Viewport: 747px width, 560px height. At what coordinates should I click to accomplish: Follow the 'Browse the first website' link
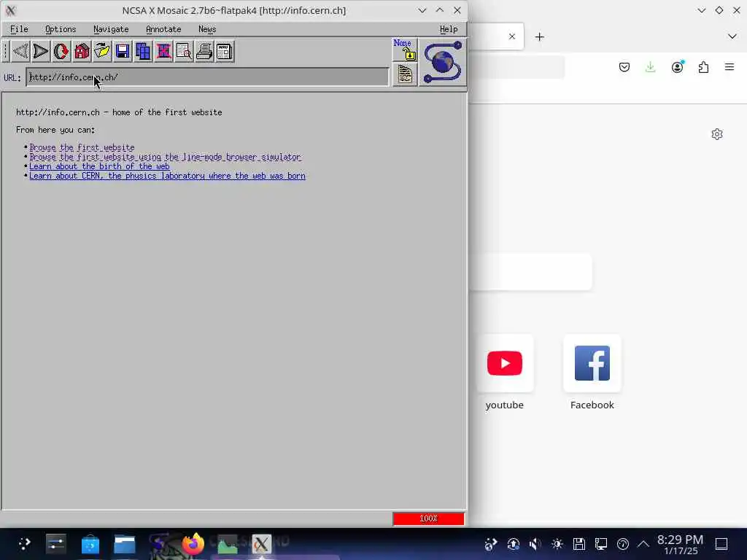point(82,147)
